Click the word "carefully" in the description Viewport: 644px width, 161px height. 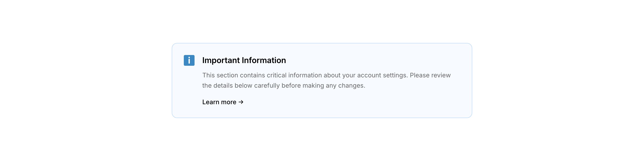267,85
